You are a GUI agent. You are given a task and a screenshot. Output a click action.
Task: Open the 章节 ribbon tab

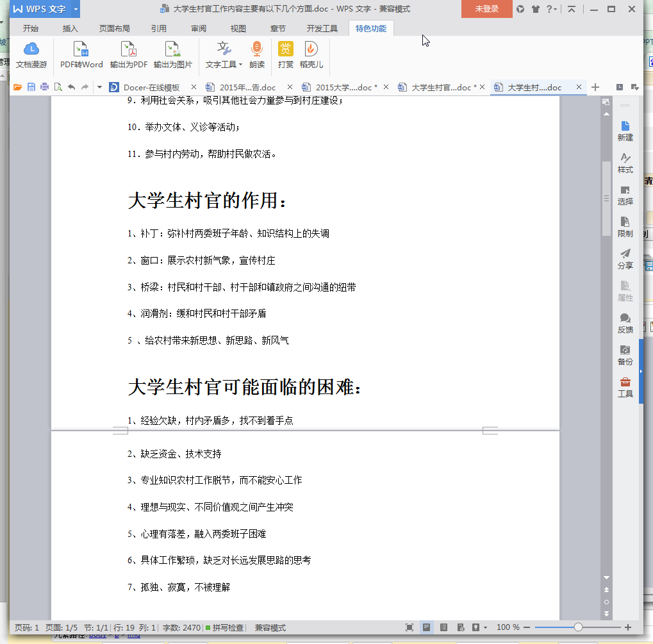[x=277, y=28]
